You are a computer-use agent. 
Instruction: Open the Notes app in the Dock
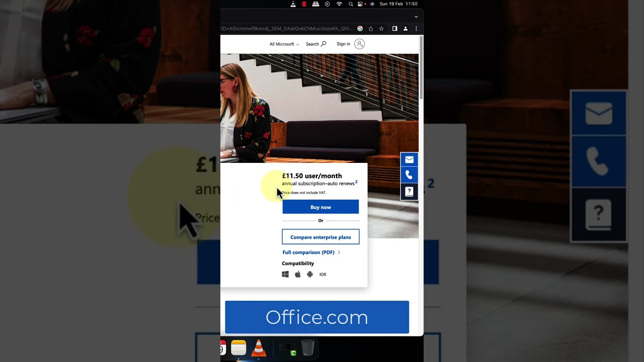pyautogui.click(x=238, y=347)
